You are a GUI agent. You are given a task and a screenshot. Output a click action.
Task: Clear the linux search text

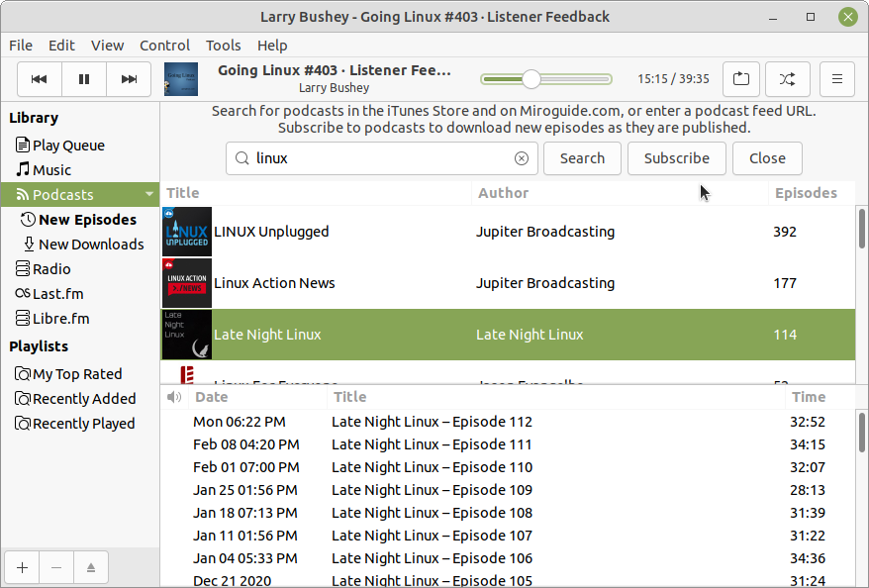[521, 158]
